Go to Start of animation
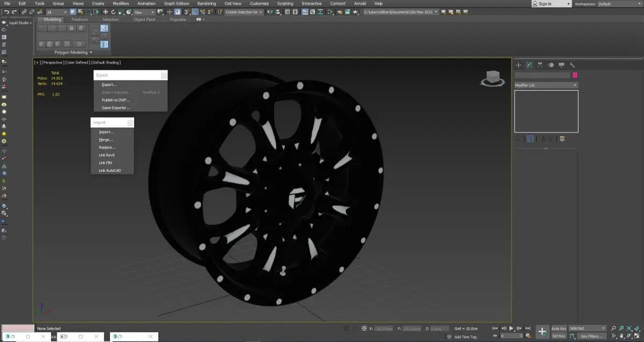 click(x=495, y=328)
